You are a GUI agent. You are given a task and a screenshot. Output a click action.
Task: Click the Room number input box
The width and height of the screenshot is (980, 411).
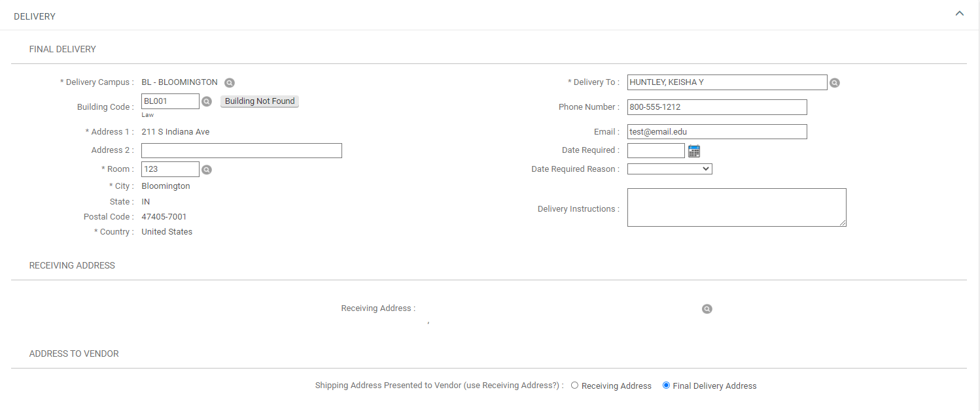point(170,169)
